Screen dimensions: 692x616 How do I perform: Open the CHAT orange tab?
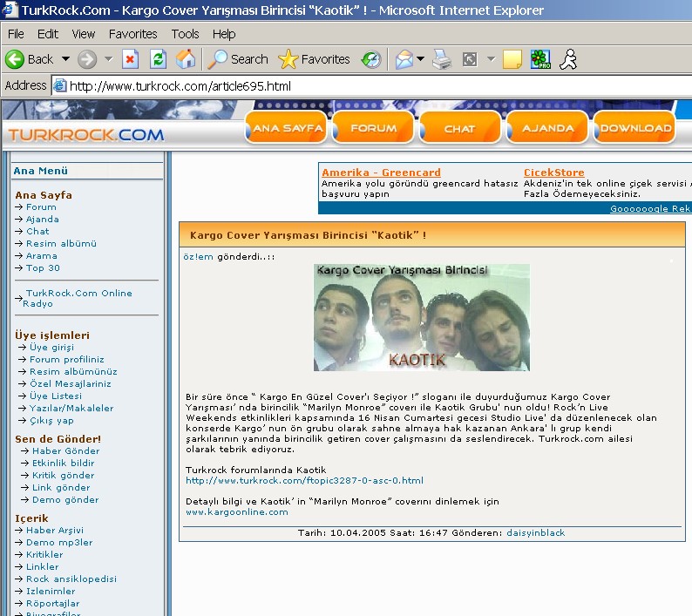[460, 128]
